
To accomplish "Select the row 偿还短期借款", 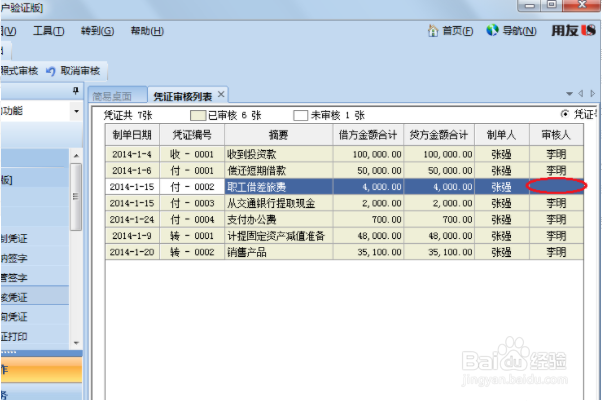I will pos(344,170).
